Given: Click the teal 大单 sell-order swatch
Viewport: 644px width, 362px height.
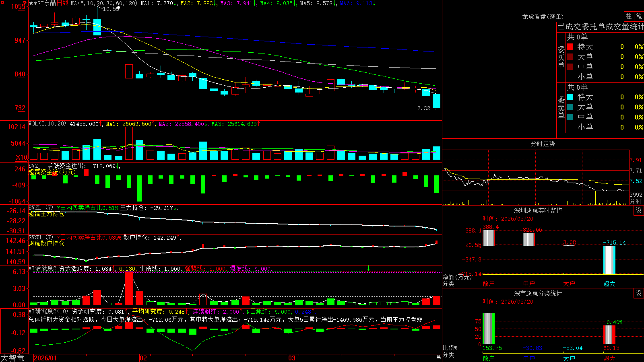Looking at the screenshot, I should (570, 107).
